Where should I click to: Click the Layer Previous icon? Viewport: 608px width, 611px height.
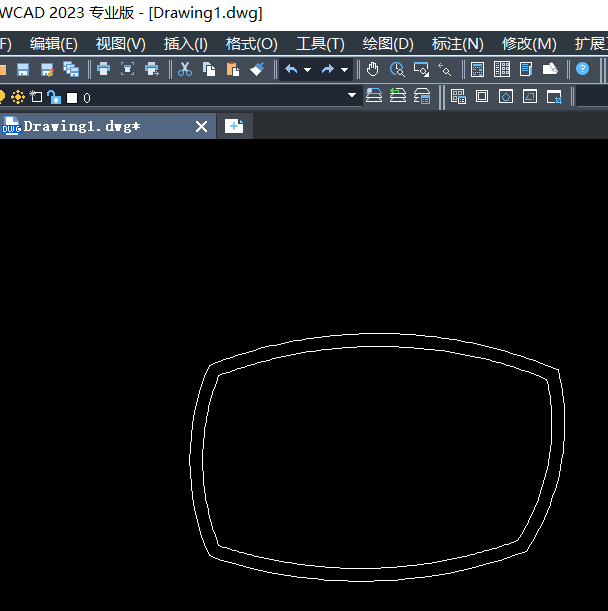pos(398,95)
